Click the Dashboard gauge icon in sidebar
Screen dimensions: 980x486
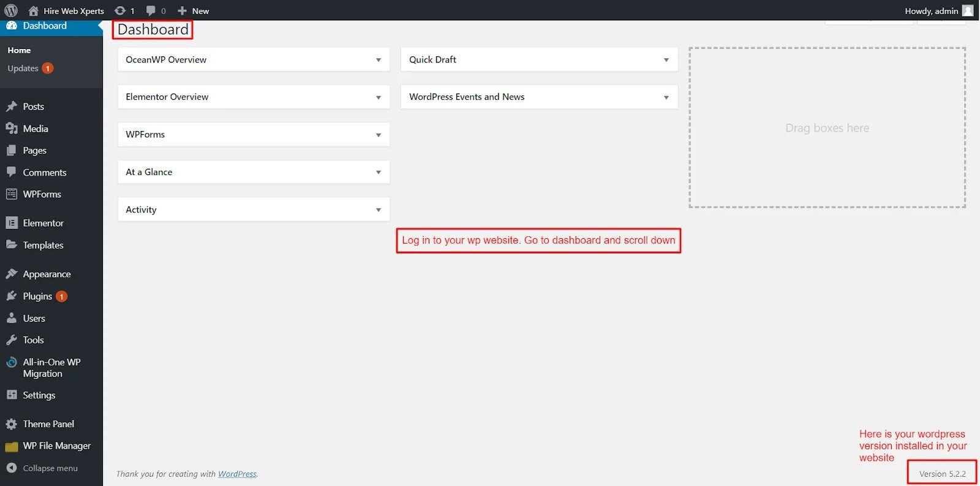click(11, 26)
